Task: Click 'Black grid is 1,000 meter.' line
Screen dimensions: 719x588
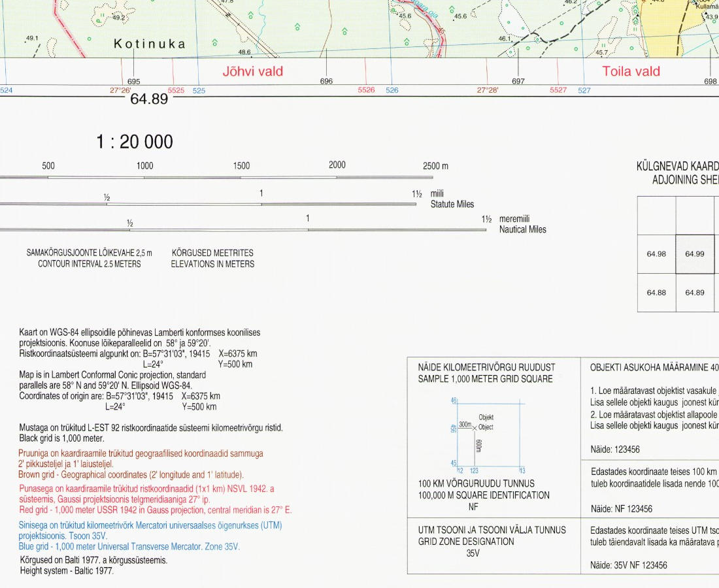Action: 62,438
